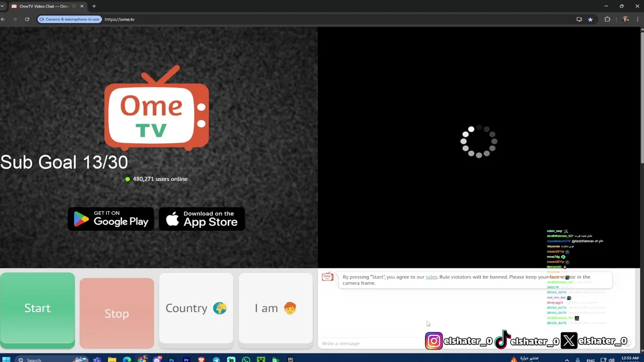Image resolution: width=644 pixels, height=362 pixels.
Task: Open WhatsApp from the taskbar
Action: [246, 359]
